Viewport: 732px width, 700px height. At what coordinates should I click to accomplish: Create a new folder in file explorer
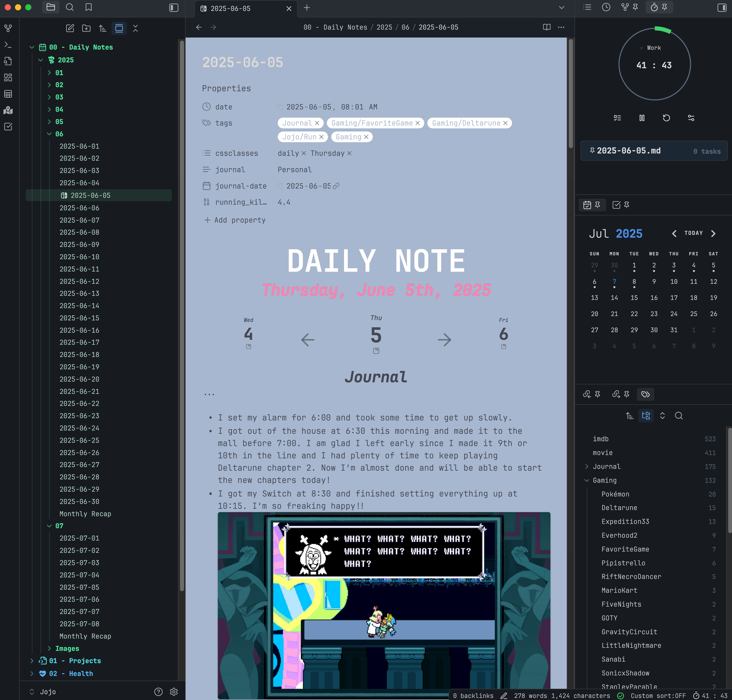tap(87, 28)
